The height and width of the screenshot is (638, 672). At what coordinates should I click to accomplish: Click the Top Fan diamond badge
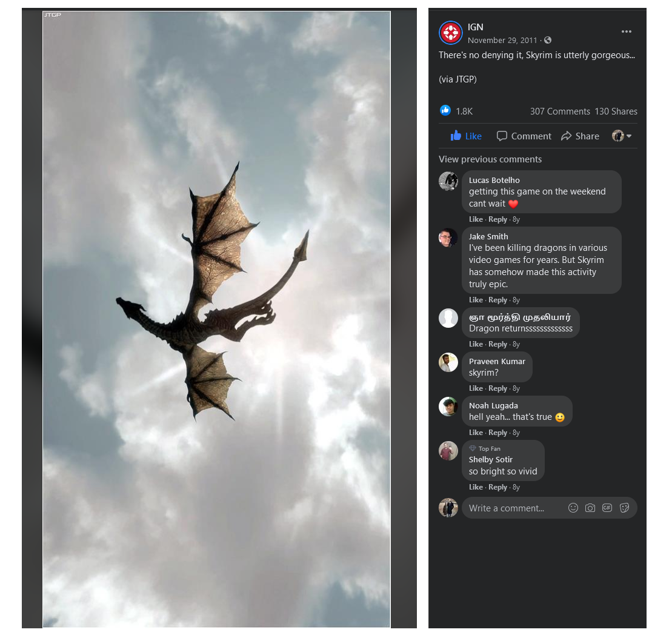[x=472, y=448]
